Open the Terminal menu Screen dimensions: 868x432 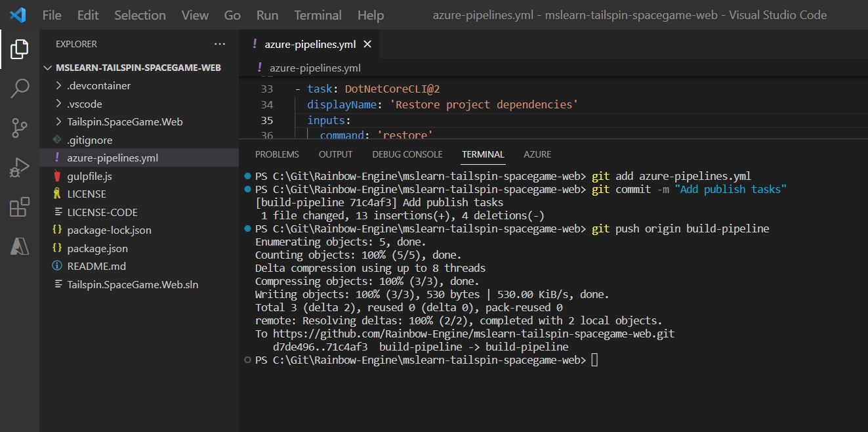click(318, 15)
